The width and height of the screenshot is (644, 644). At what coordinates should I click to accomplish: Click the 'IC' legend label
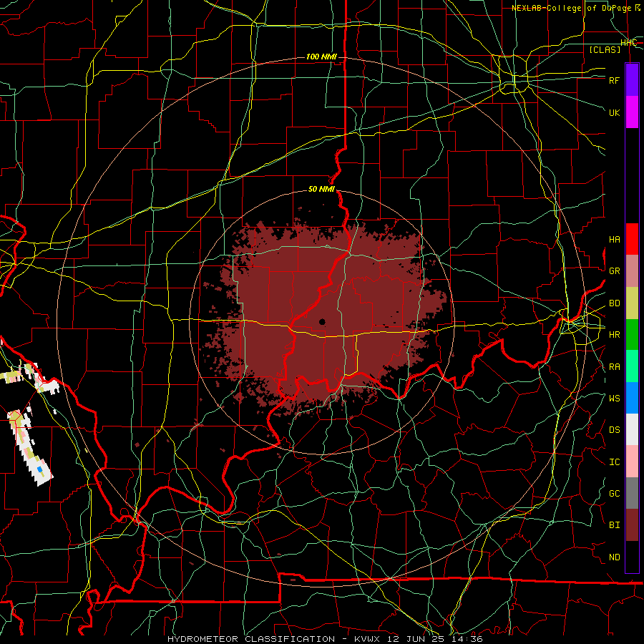click(x=614, y=462)
